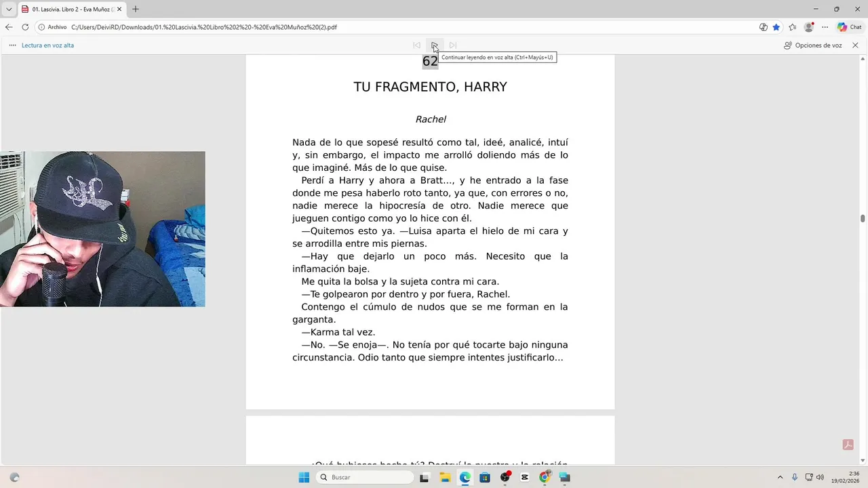Skip to previous paragraph in read aloud
The height and width of the screenshot is (488, 868).
(x=417, y=45)
